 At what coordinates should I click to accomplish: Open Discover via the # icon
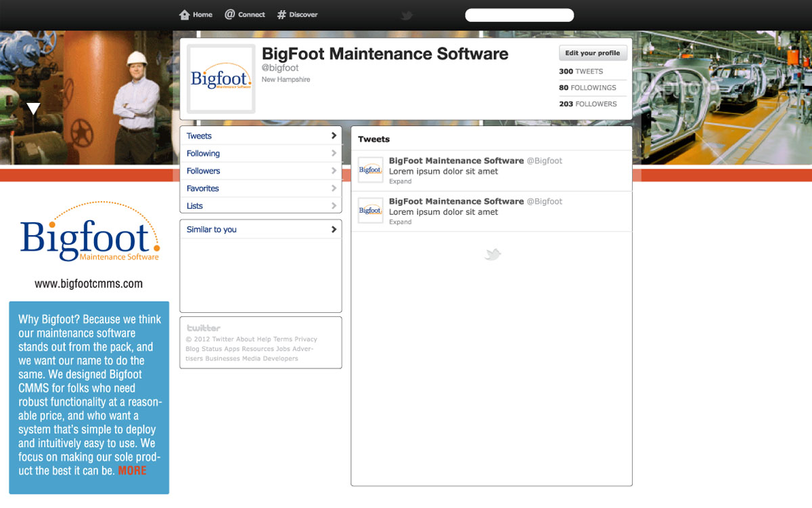(x=281, y=14)
